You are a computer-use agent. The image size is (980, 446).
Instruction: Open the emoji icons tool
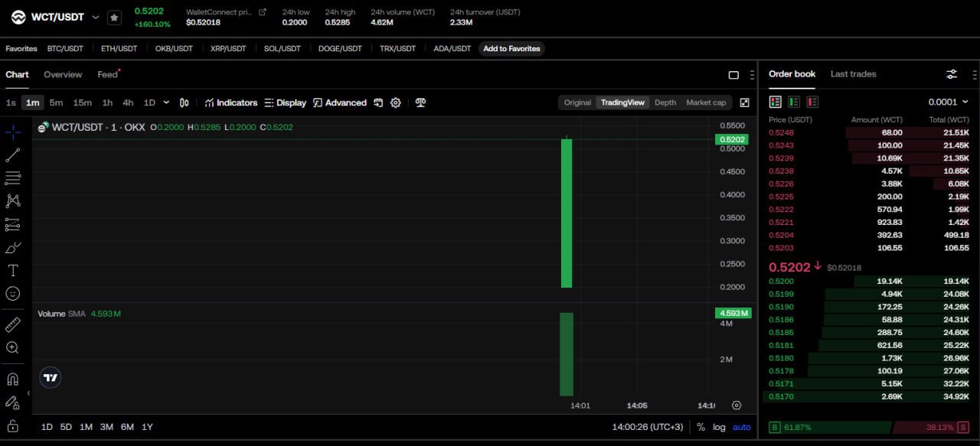pyautogui.click(x=13, y=293)
